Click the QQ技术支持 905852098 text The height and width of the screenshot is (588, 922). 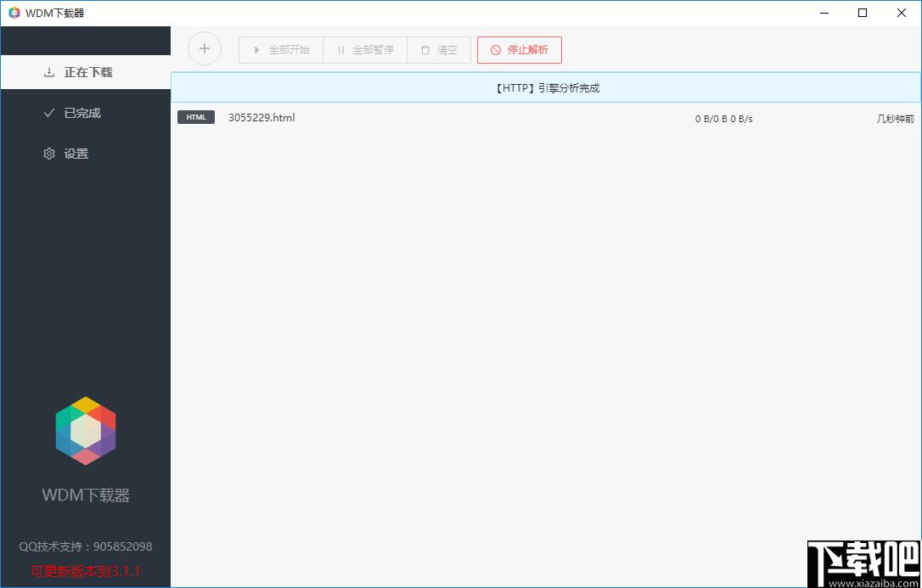tap(86, 546)
